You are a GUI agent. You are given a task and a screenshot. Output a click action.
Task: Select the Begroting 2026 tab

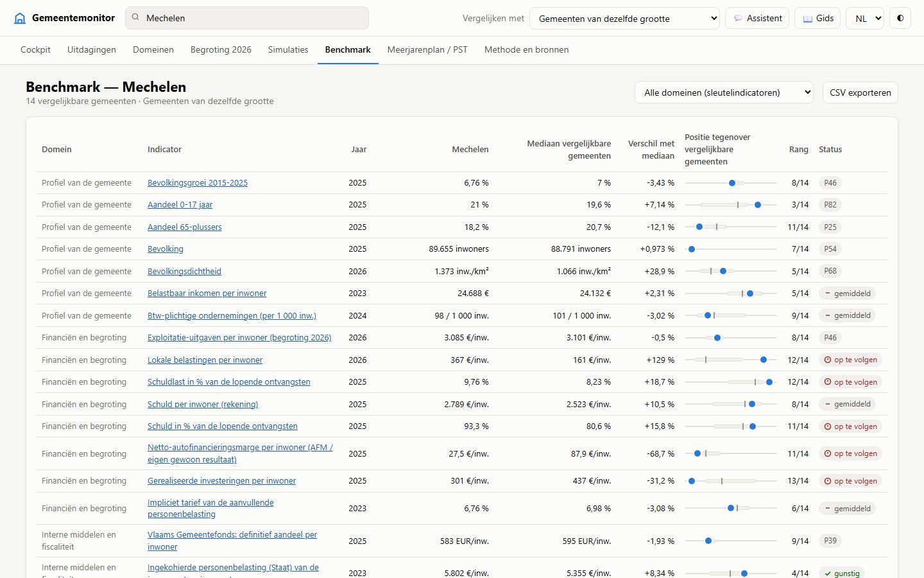coord(221,49)
